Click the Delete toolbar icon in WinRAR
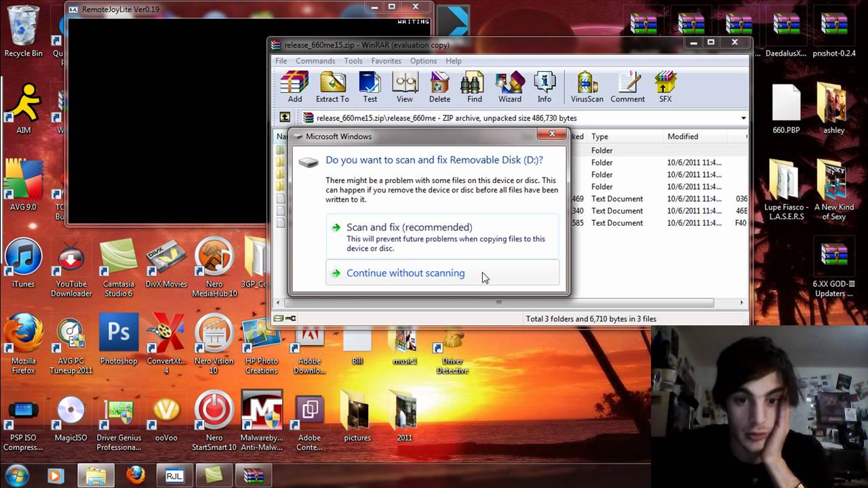The image size is (868, 488). (439, 87)
